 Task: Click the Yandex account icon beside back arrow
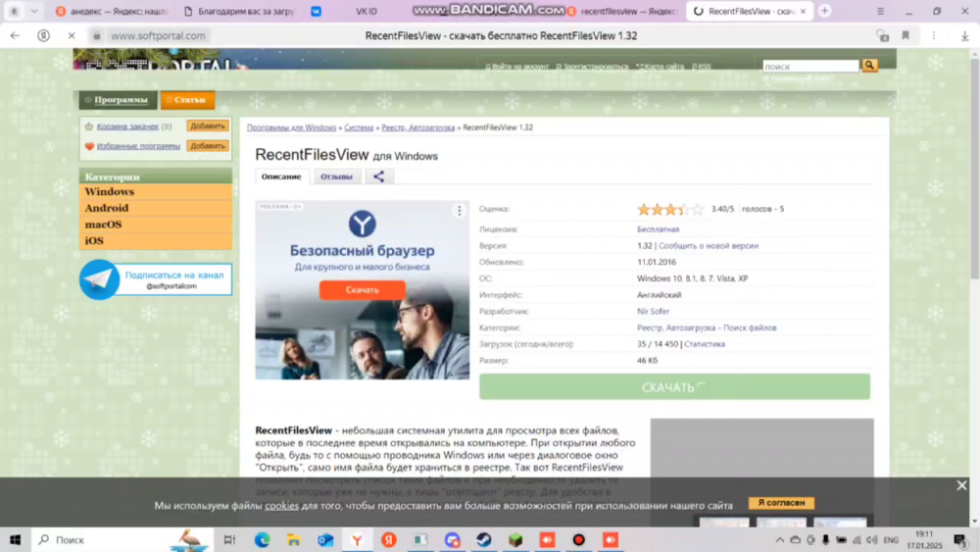pyautogui.click(x=43, y=35)
